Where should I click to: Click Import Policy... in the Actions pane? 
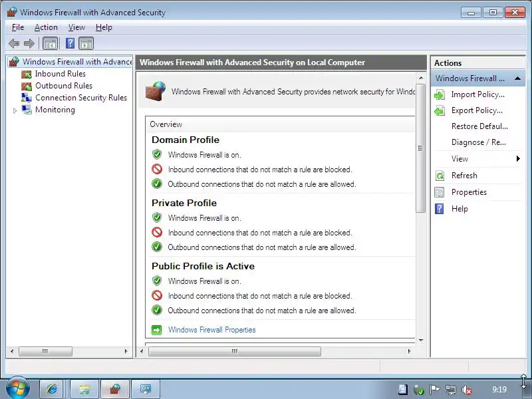coord(477,94)
